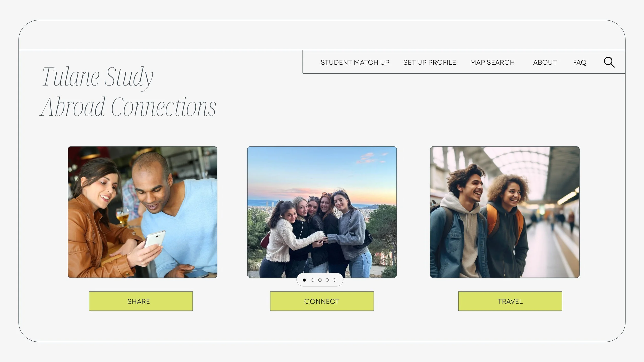The width and height of the screenshot is (644, 362).
Task: Select the third carousel dot
Action: (320, 280)
